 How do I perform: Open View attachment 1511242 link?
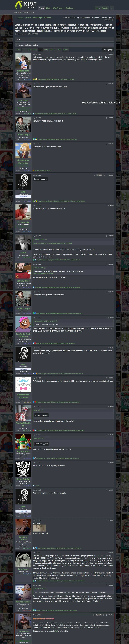click(x=43, y=243)
